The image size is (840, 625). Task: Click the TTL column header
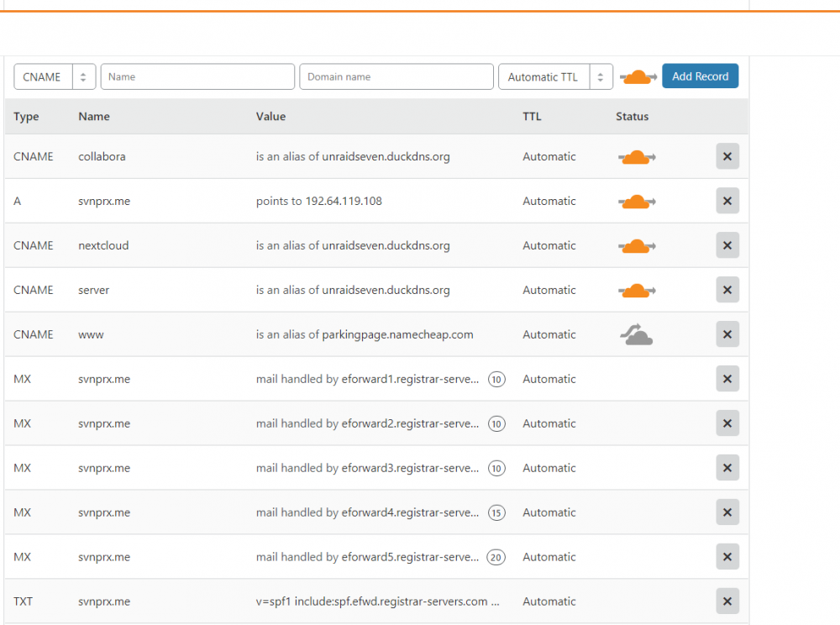point(532,116)
